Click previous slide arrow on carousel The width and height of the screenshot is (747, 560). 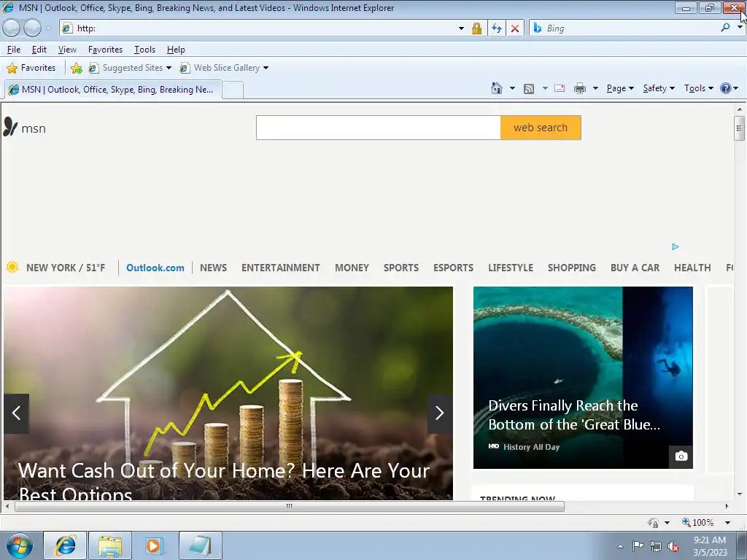pyautogui.click(x=16, y=413)
